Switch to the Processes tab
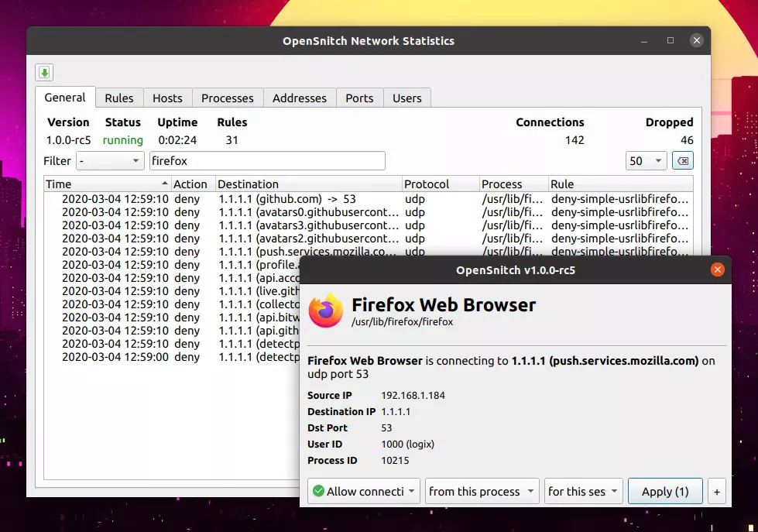 coord(227,98)
